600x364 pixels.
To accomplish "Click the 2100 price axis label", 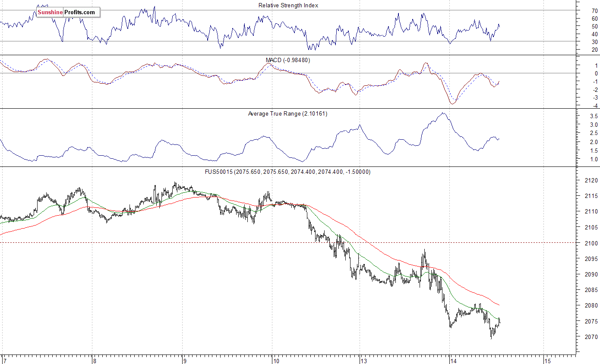I will [592, 243].
